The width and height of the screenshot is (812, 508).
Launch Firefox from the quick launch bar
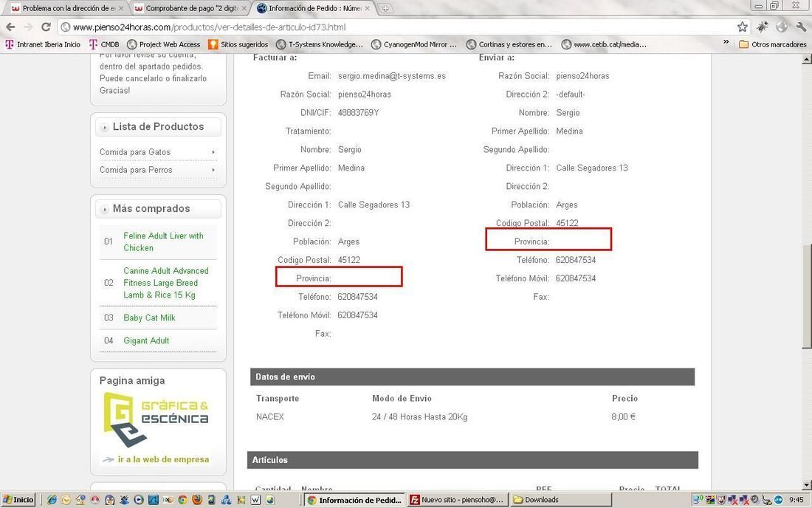point(197,500)
